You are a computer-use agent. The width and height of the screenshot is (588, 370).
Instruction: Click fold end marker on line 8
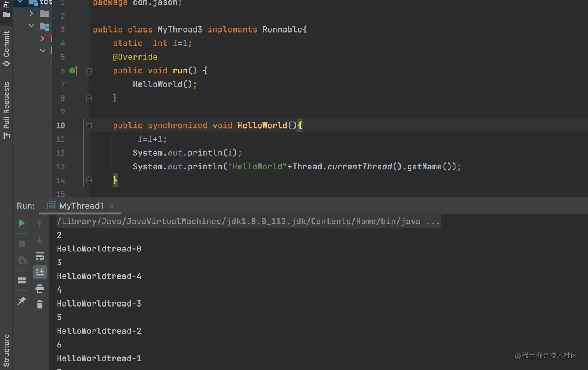pos(89,98)
